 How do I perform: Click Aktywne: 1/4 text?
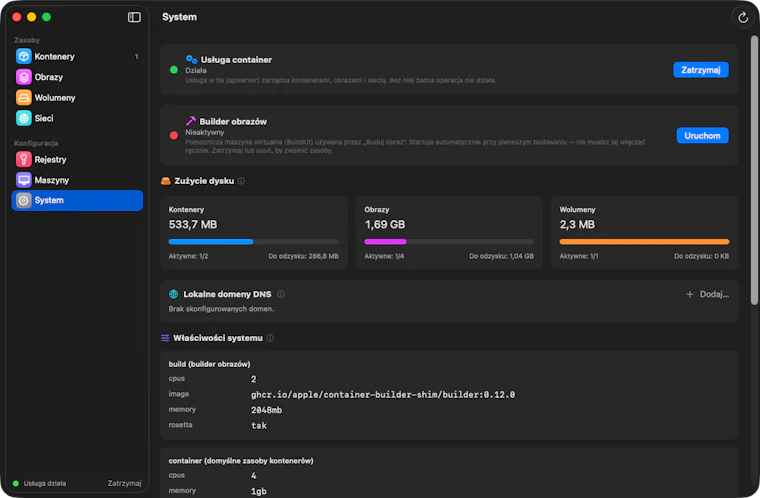[x=384, y=256]
